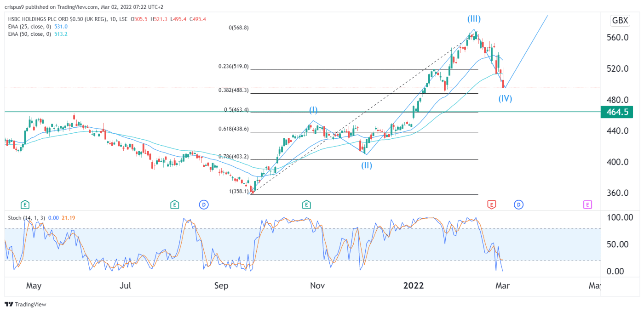Select the purple earnings marker at far right
The width and height of the screenshot is (644, 312).
click(x=586, y=204)
